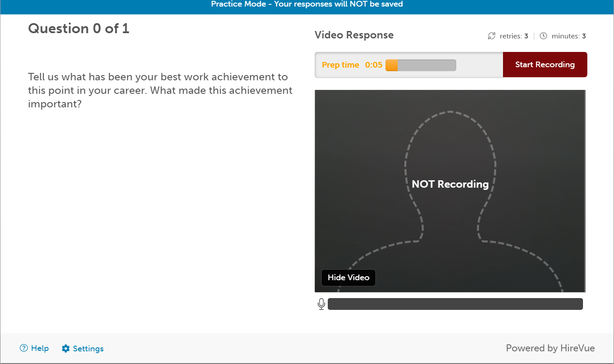Screen dimensions: 614x364
Task: Click the Video Response heading
Action: click(x=354, y=35)
